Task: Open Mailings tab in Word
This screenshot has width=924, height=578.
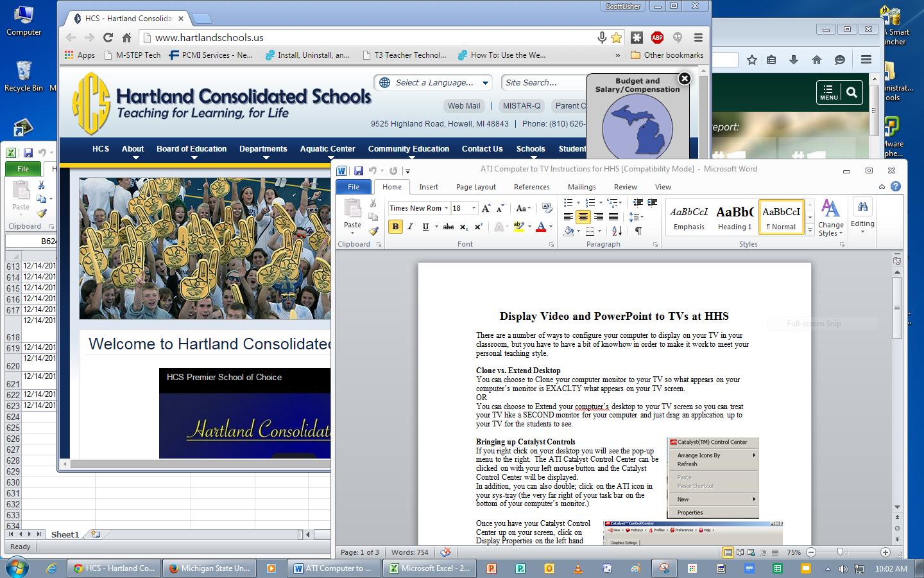Action: tap(582, 187)
